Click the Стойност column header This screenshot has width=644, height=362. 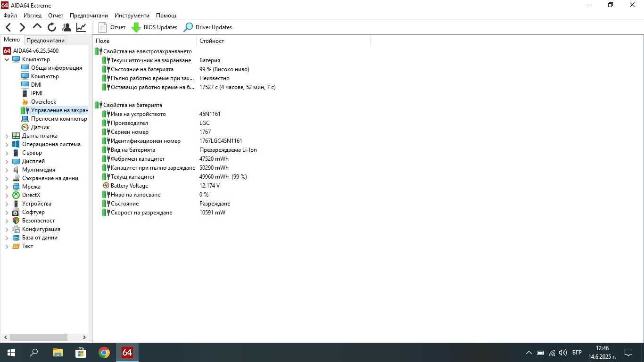pos(283,41)
